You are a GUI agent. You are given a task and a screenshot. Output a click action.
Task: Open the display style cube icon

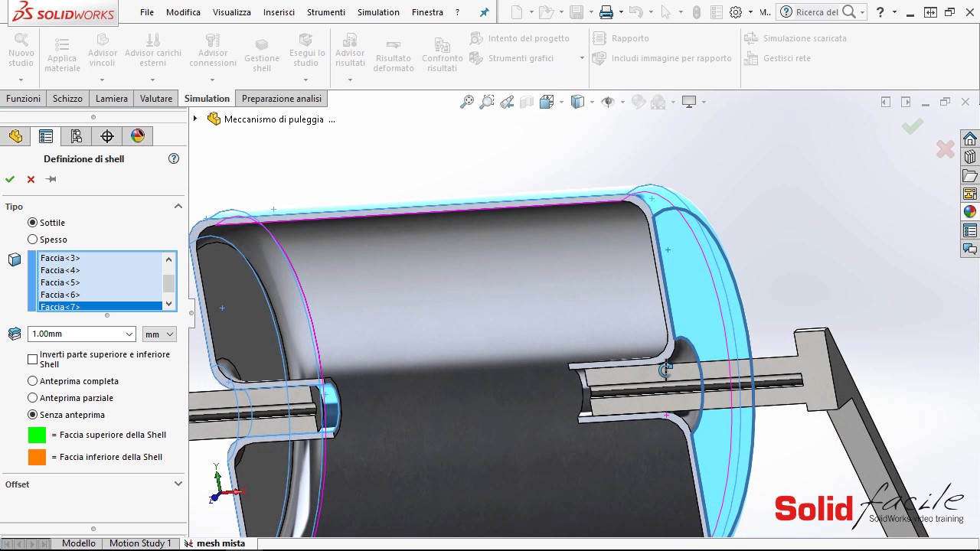tap(578, 102)
